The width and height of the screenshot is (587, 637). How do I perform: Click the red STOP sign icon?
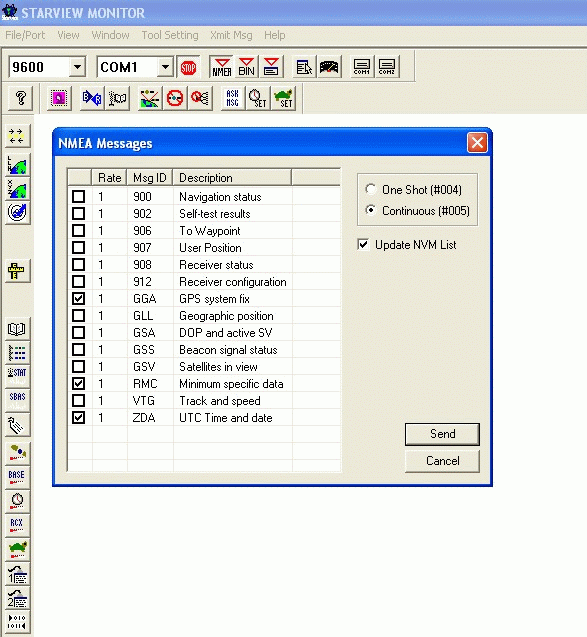click(188, 67)
